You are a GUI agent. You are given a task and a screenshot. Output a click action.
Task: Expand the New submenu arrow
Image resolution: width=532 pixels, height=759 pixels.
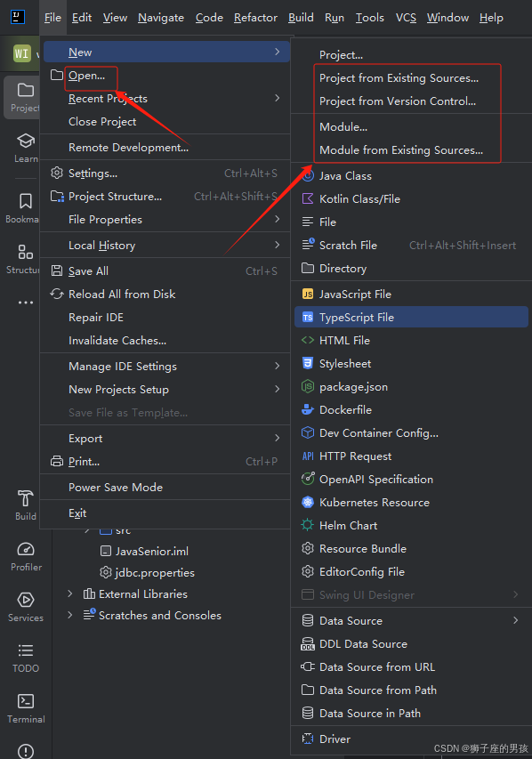[277, 52]
